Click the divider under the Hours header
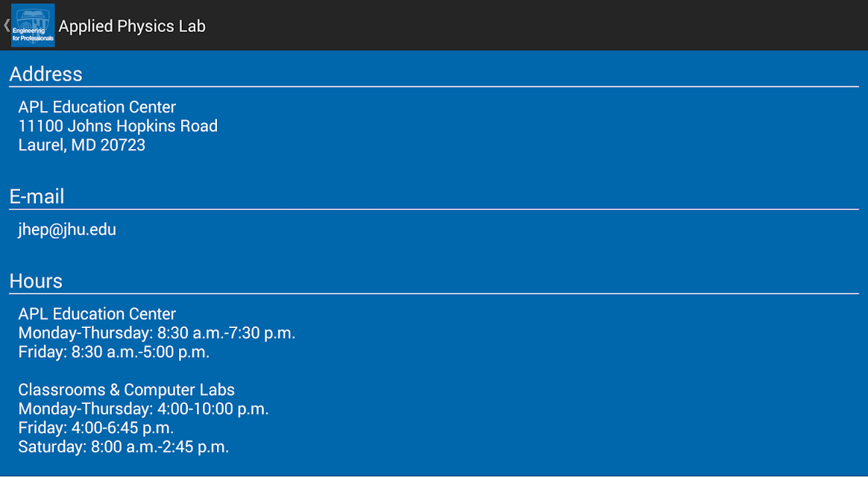 coord(434,294)
